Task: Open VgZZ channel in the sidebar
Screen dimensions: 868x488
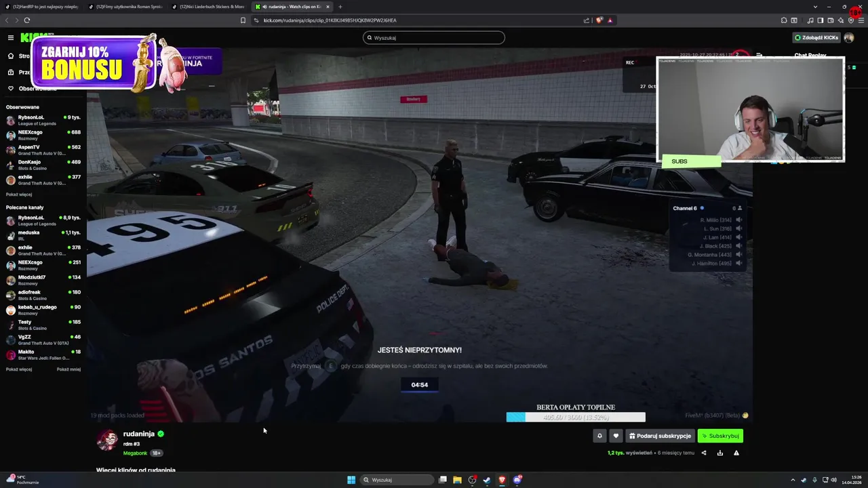Action: pos(43,340)
